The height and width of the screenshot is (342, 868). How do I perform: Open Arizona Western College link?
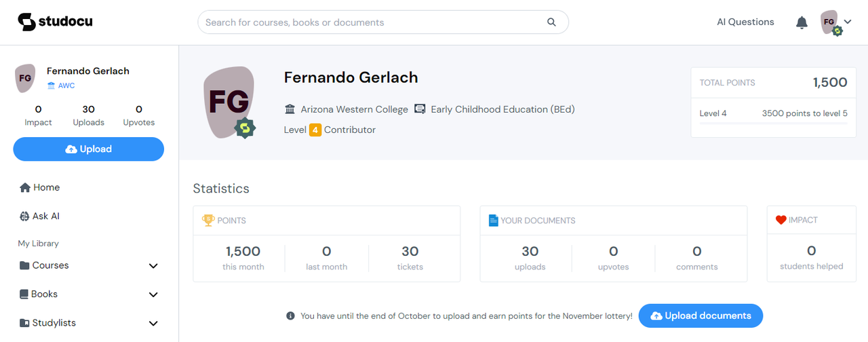coord(355,109)
